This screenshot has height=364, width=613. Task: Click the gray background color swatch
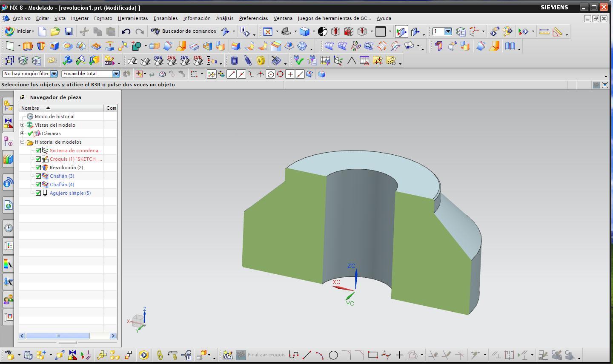[x=381, y=31]
